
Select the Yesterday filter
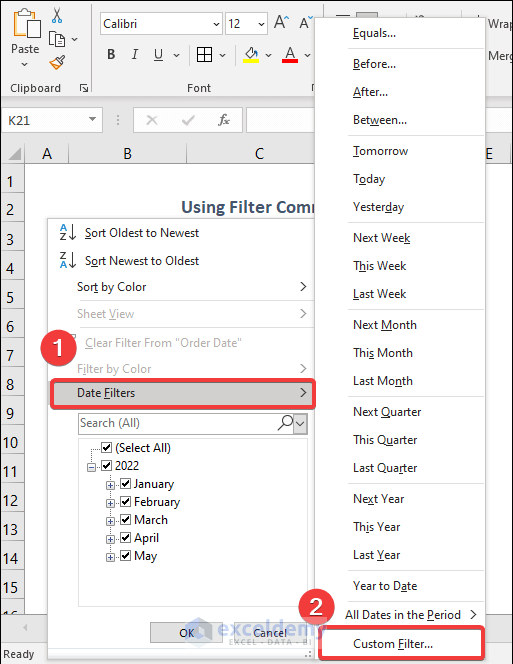[400, 207]
